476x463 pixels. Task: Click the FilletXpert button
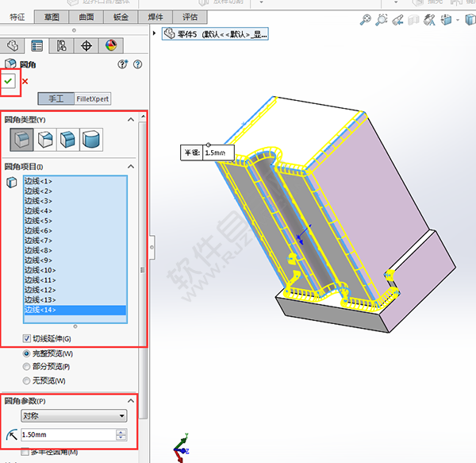pos(93,99)
